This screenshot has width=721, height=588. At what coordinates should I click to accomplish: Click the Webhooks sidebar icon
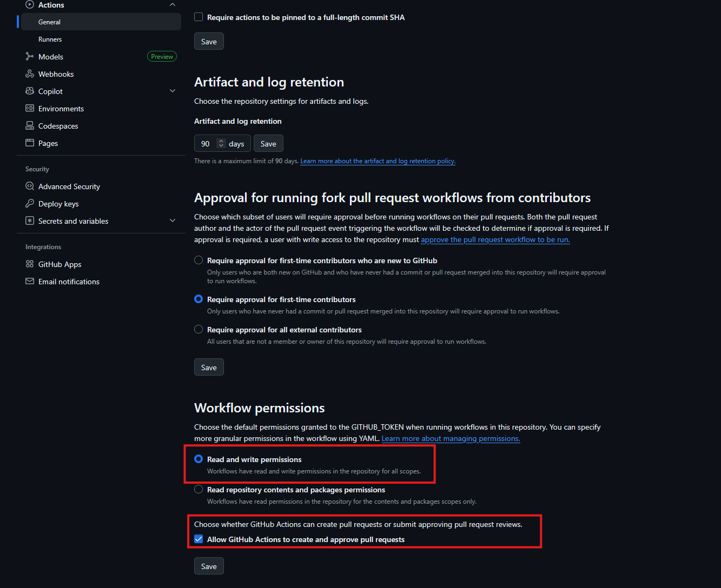30,73
